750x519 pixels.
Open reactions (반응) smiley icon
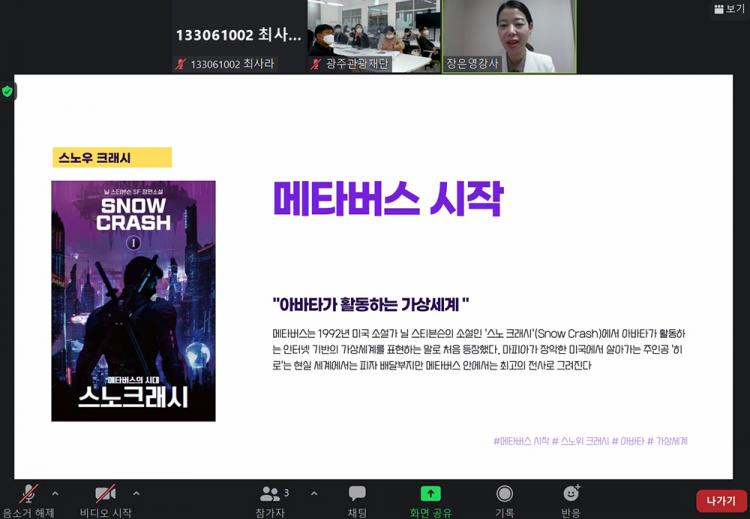571,494
